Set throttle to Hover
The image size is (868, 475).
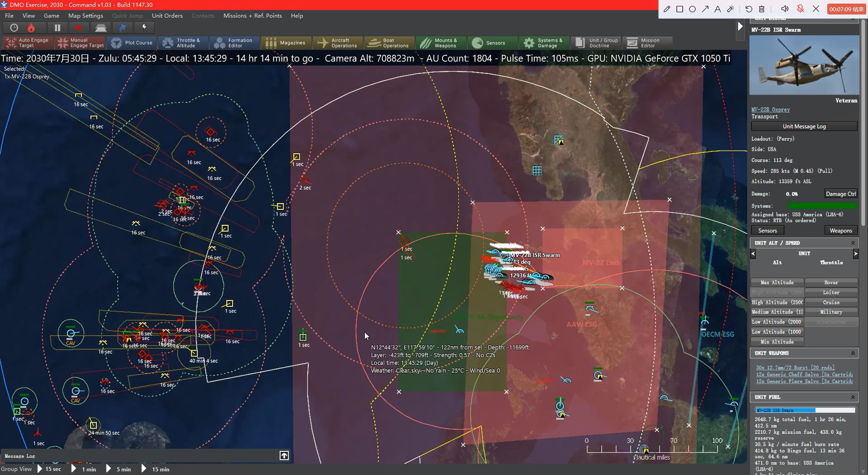831,282
